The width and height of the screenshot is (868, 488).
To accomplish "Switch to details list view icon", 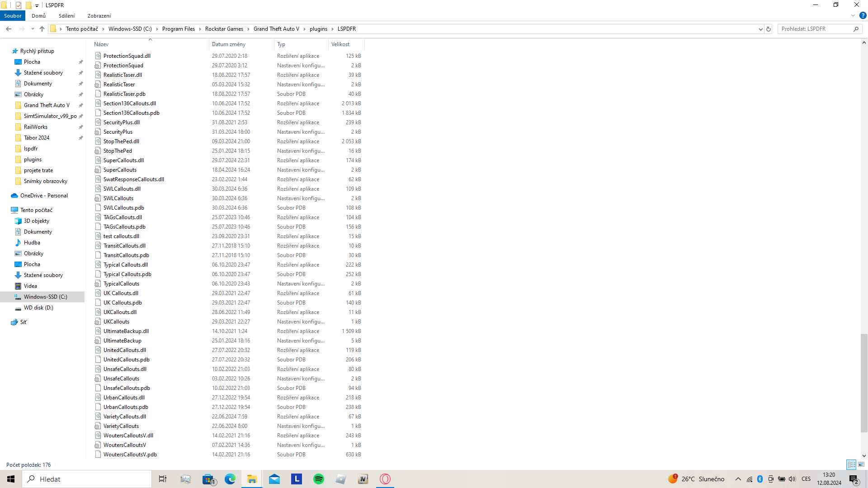I will pos(851,465).
